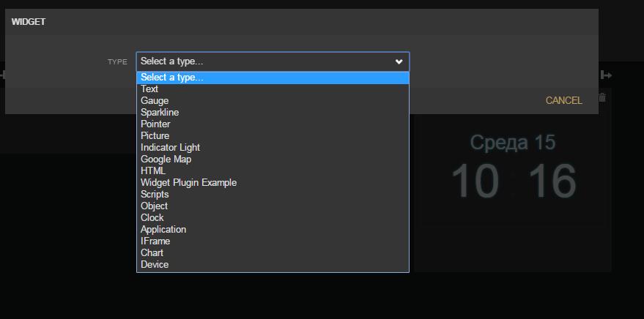Select Text from the type list

point(149,89)
